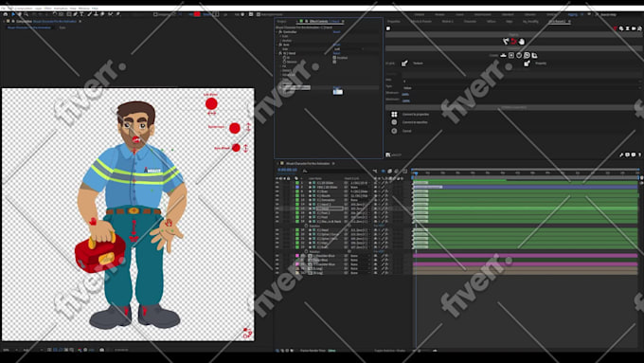Image resolution: width=644 pixels, height=363 pixels.
Task: Toggle the Snapping checkbox in toolbar
Action: pyautogui.click(x=155, y=14)
